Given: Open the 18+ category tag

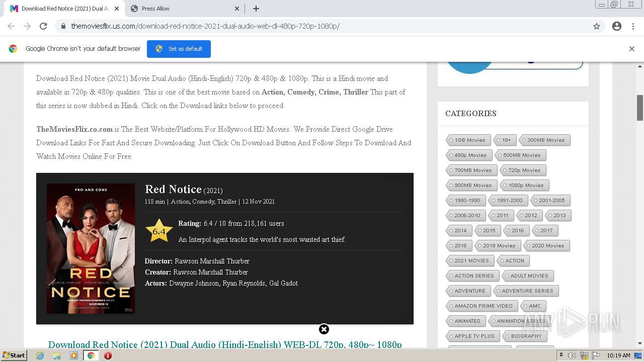Looking at the screenshot, I should [504, 140].
